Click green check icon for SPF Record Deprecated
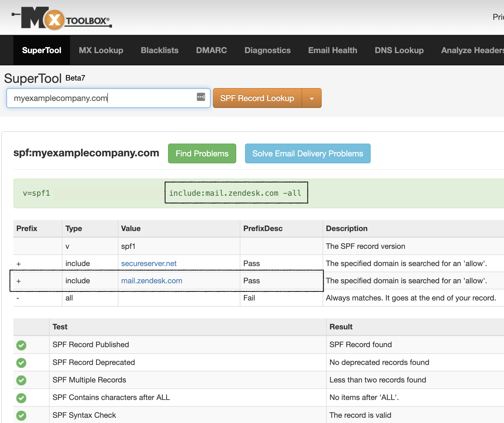This screenshot has width=504, height=423. point(21,363)
